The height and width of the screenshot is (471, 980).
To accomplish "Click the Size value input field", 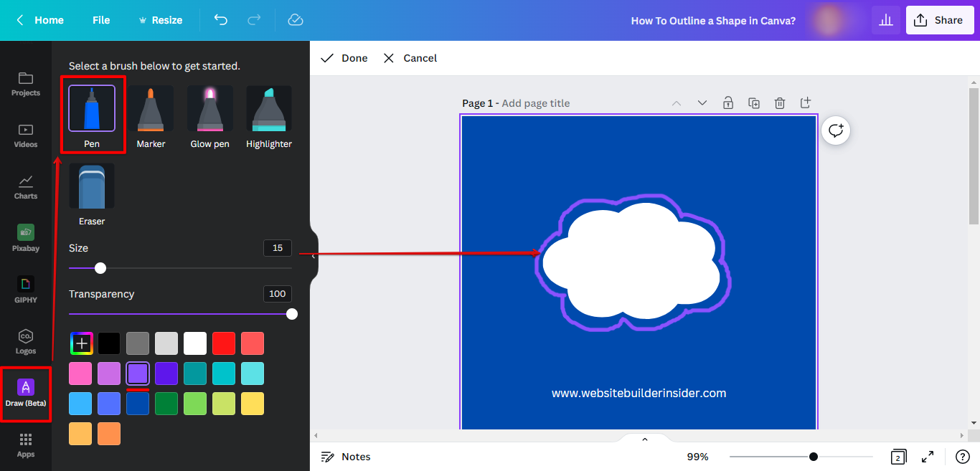I will (x=278, y=248).
